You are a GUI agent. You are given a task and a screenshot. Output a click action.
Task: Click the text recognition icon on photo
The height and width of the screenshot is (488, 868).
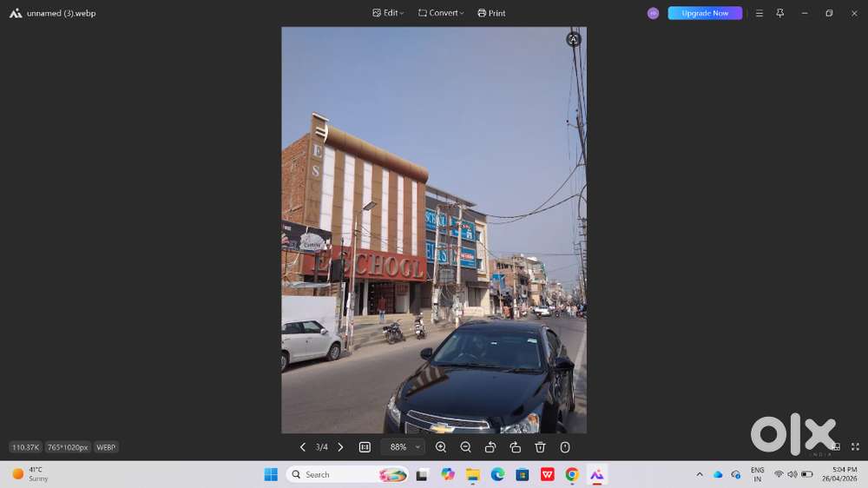(573, 39)
